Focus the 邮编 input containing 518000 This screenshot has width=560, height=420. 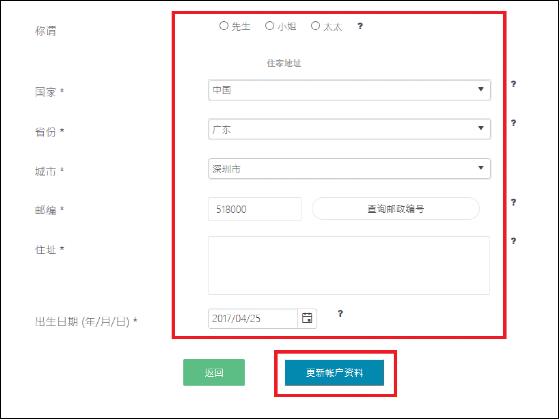(255, 209)
